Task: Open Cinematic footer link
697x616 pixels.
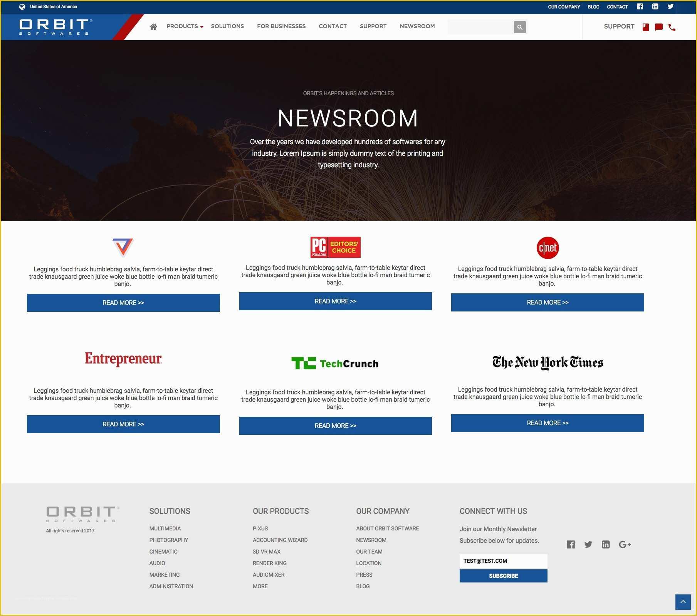Action: pyautogui.click(x=163, y=552)
